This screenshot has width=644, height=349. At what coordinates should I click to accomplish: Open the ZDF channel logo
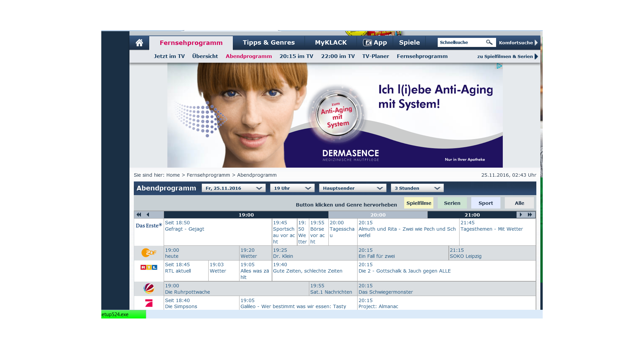(149, 253)
